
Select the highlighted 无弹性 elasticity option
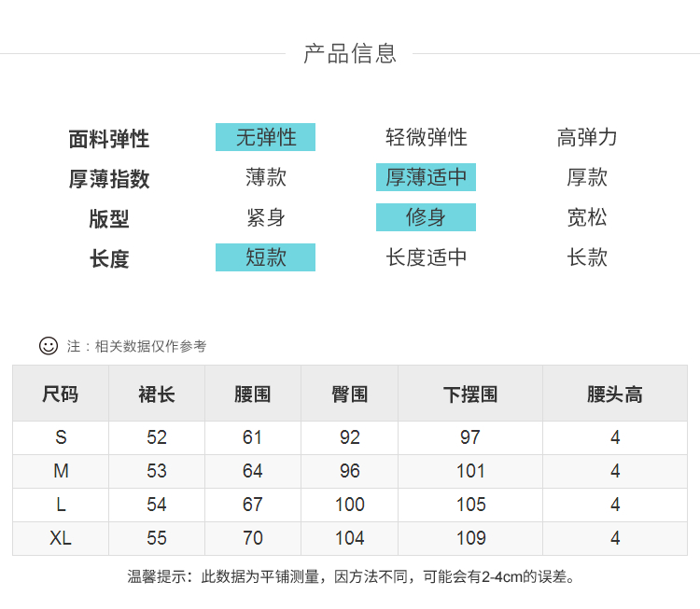point(265,137)
